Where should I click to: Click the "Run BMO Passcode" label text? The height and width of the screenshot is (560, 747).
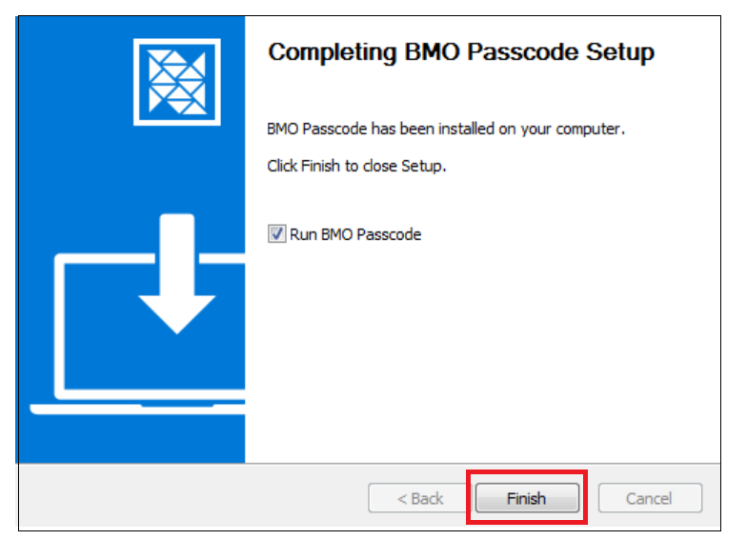(355, 234)
